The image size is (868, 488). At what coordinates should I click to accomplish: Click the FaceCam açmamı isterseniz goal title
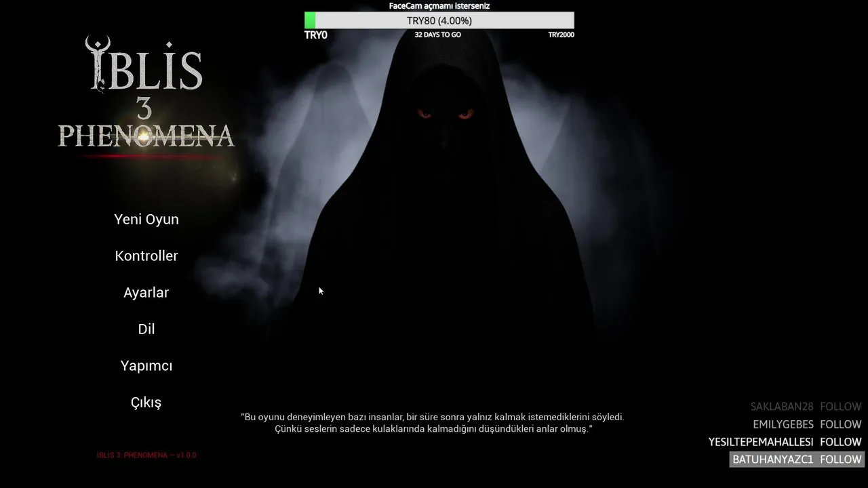439,6
